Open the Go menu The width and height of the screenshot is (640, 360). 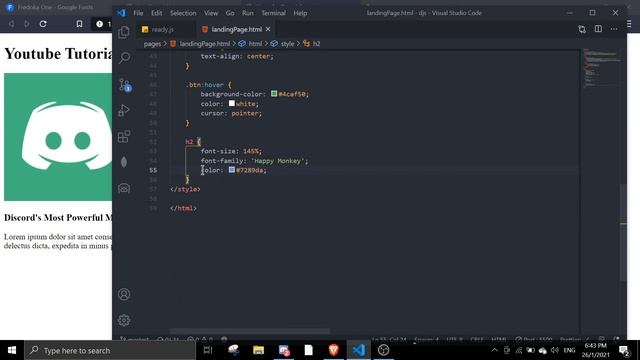(230, 13)
